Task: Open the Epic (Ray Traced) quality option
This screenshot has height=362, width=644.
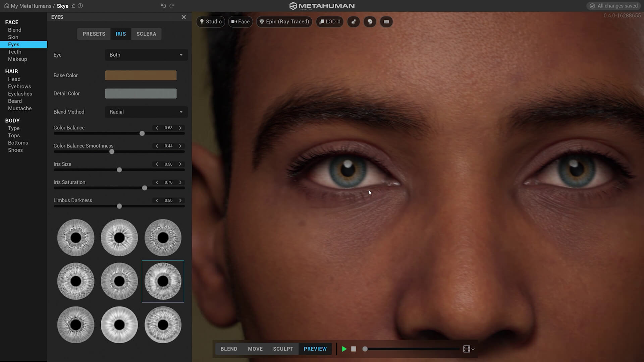Action: pyautogui.click(x=284, y=21)
